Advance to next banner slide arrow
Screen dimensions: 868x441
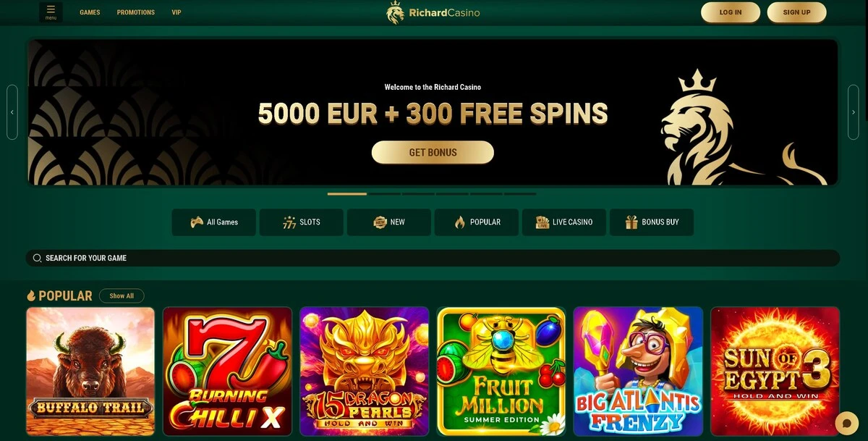(x=854, y=112)
